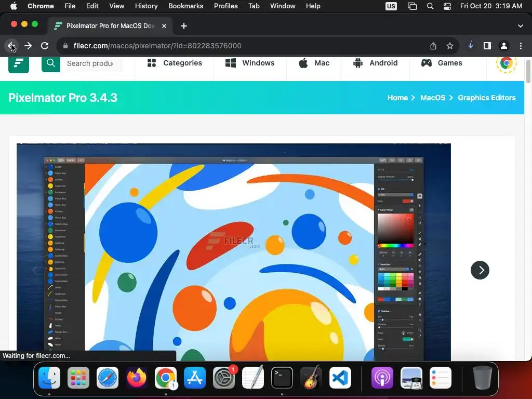The image size is (532, 399).
Task: Click the page vertical scrollbar
Action: click(528, 71)
